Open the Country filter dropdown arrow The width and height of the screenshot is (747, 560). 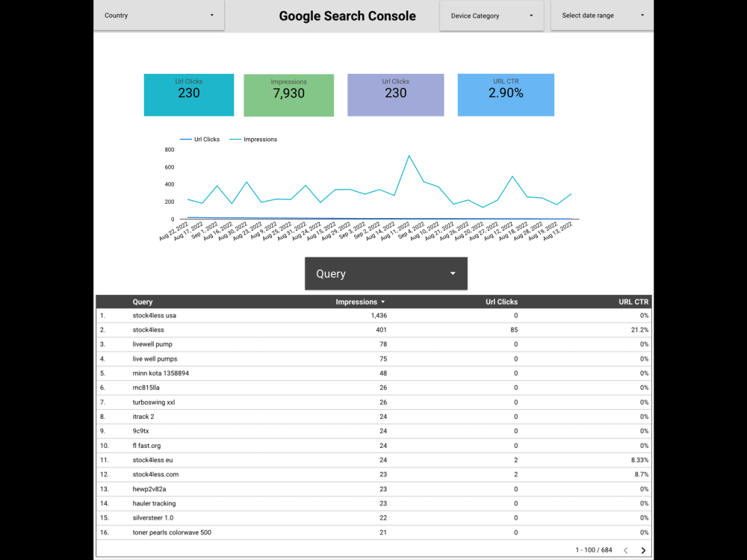(213, 15)
